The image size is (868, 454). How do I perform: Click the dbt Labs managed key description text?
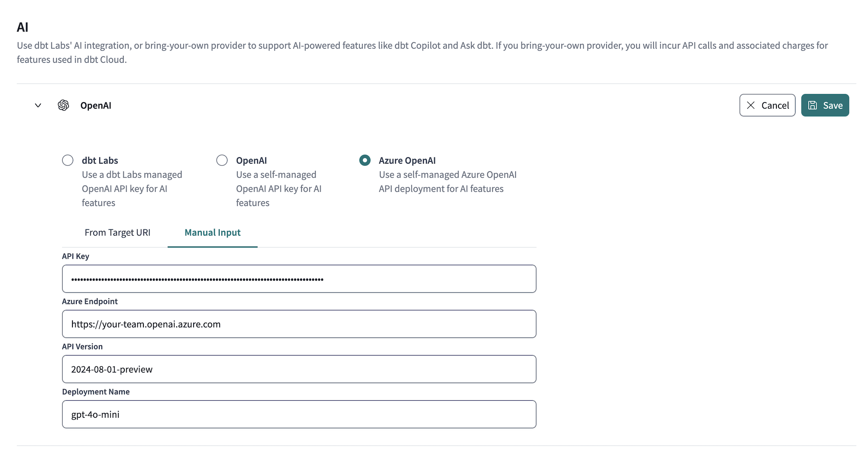tap(132, 188)
